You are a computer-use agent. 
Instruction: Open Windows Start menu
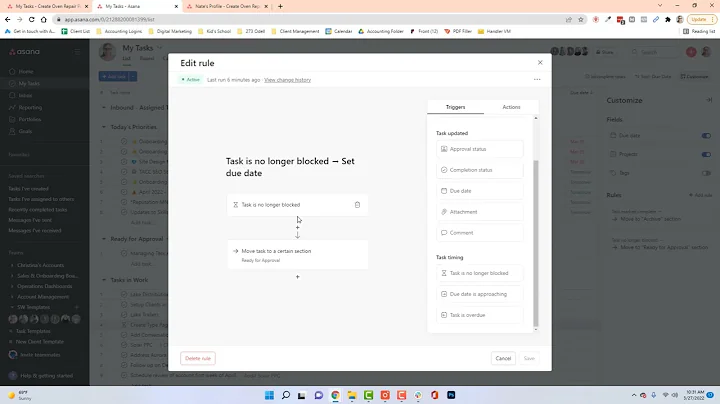point(270,395)
